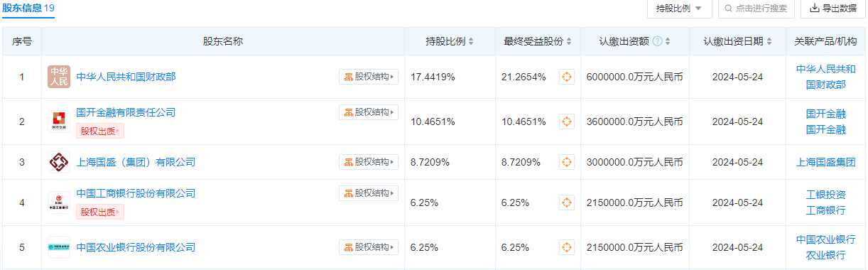Expand 股权结构 for 中华人民共和国财政部

coord(368,77)
